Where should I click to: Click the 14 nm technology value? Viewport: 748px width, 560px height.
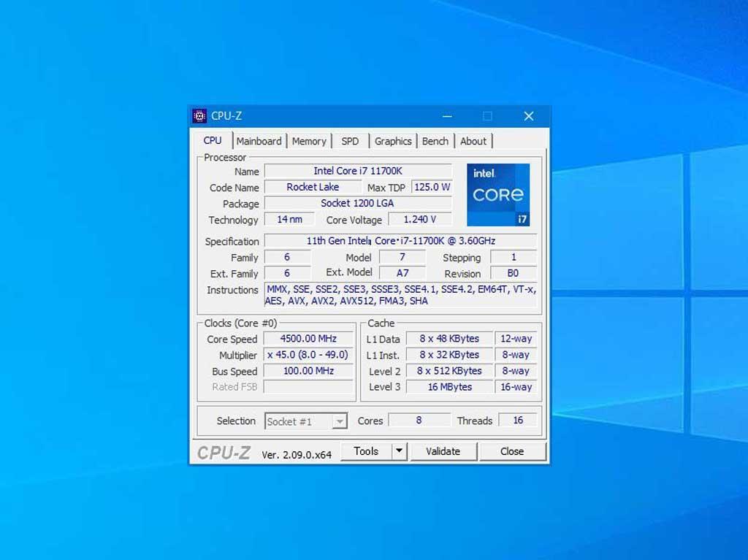point(289,220)
